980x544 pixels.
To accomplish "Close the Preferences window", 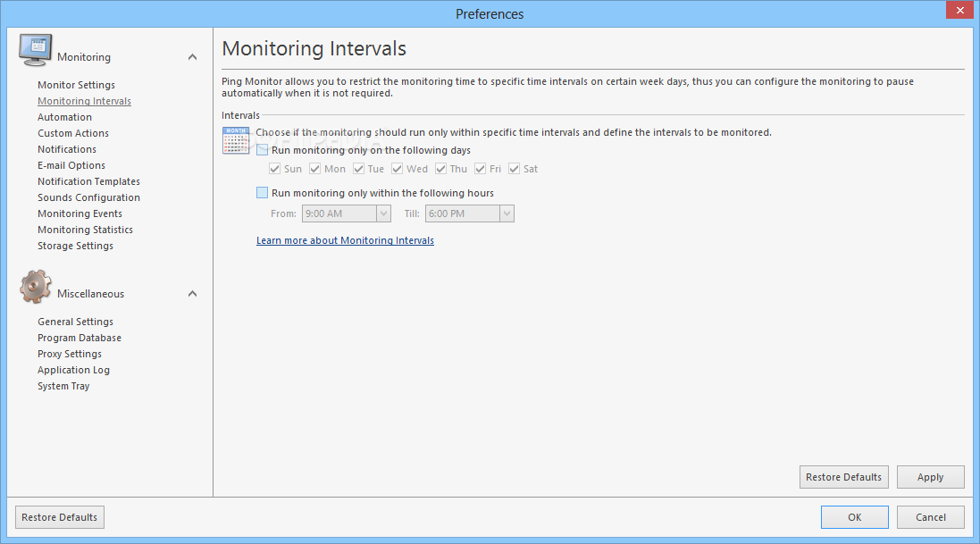I will pyautogui.click(x=960, y=10).
